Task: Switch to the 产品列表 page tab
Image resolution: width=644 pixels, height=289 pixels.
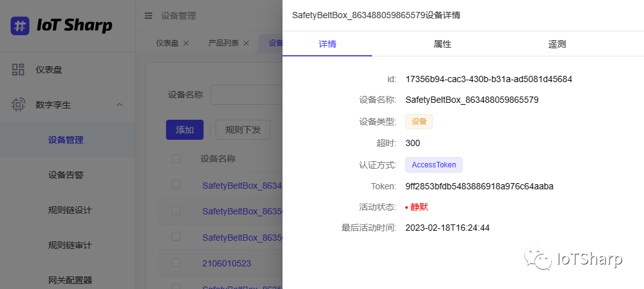Action: [224, 43]
